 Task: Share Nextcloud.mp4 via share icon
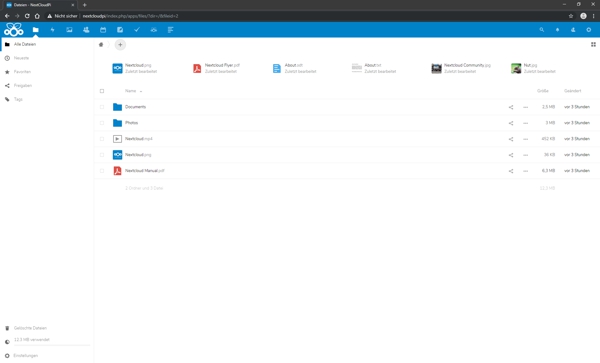click(x=511, y=139)
